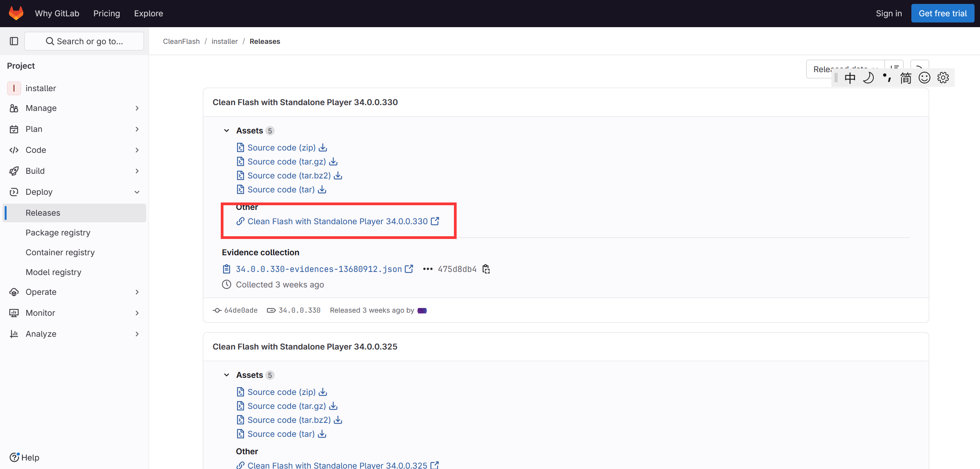Toggle IME simplified 简 character mode
980x469 pixels.
coord(906,78)
